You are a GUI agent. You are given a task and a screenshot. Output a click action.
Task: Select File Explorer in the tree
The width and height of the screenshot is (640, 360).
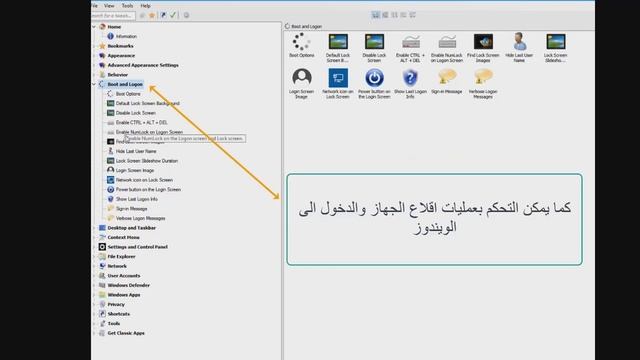click(121, 256)
